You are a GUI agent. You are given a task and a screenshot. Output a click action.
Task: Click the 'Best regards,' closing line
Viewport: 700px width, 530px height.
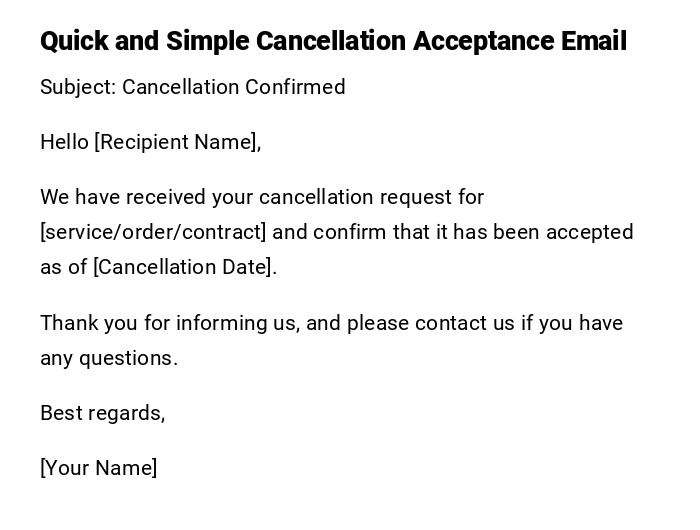(103, 413)
